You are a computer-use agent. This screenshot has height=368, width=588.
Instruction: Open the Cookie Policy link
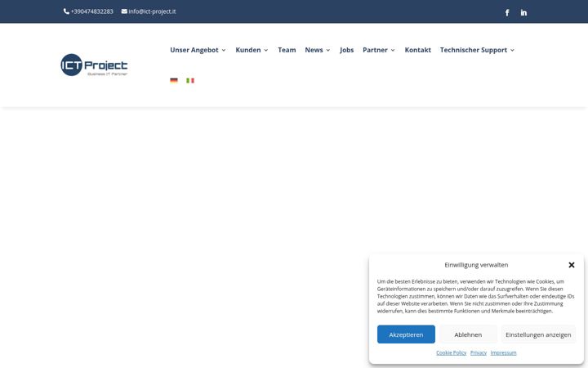pos(451,352)
